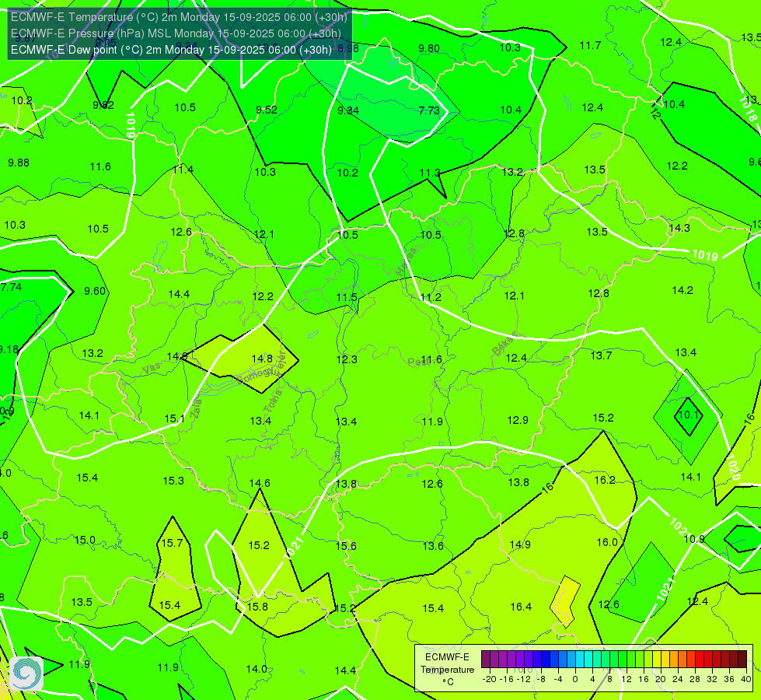The height and width of the screenshot is (700, 761).
Task: Click the Vas county label
Action: pos(152,369)
